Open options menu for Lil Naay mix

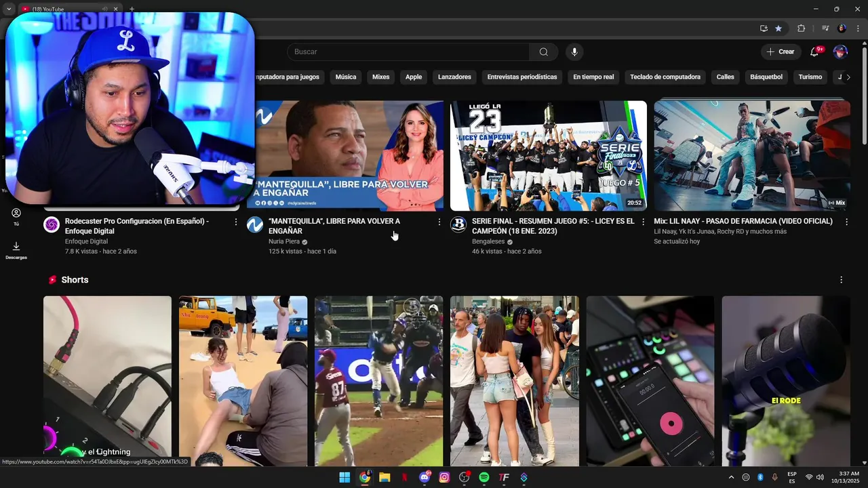coord(846,222)
